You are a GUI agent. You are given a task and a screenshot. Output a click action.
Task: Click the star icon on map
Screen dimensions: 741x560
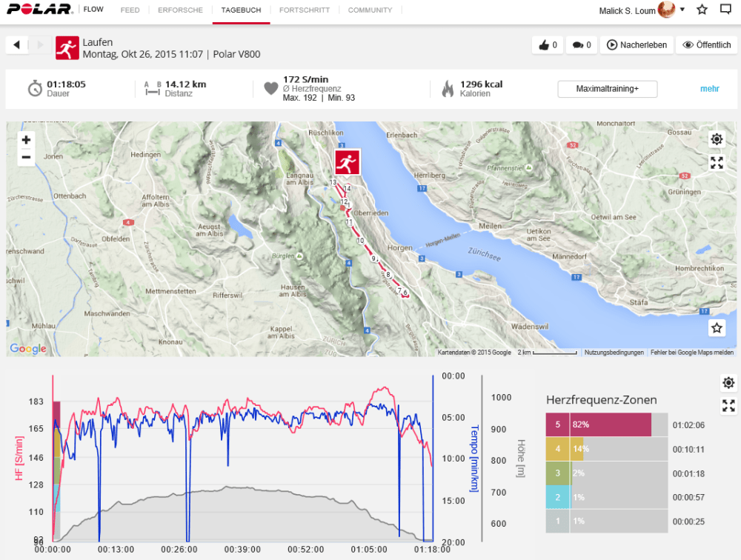click(x=717, y=328)
